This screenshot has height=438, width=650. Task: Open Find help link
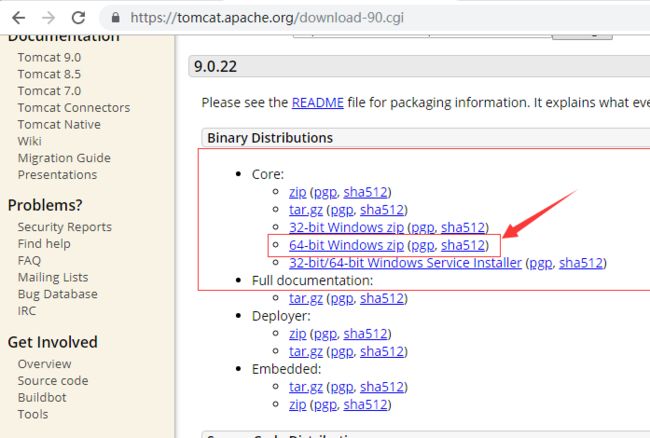pyautogui.click(x=44, y=244)
